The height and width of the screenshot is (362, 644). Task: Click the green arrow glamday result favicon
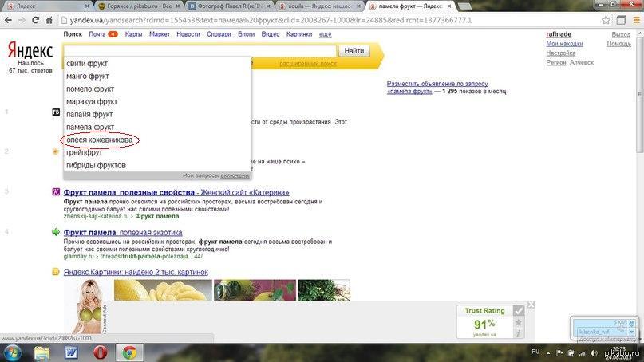tap(55, 232)
